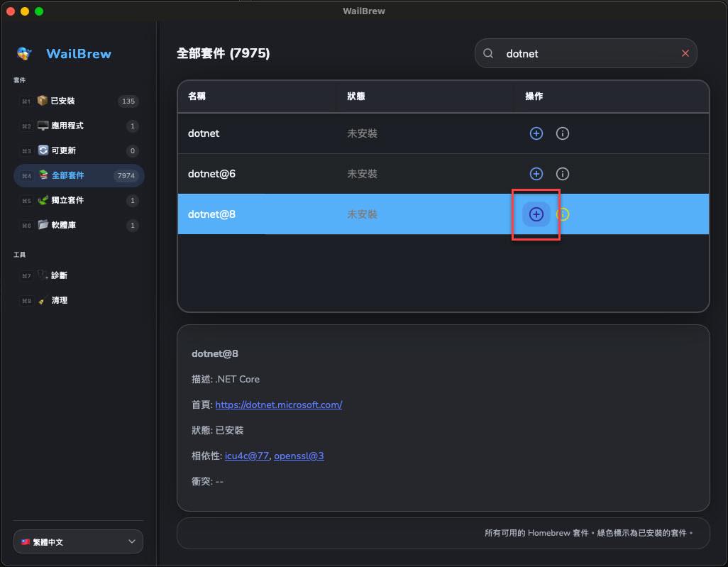
Task: Follow openssl@3 dependency link
Action: click(299, 456)
